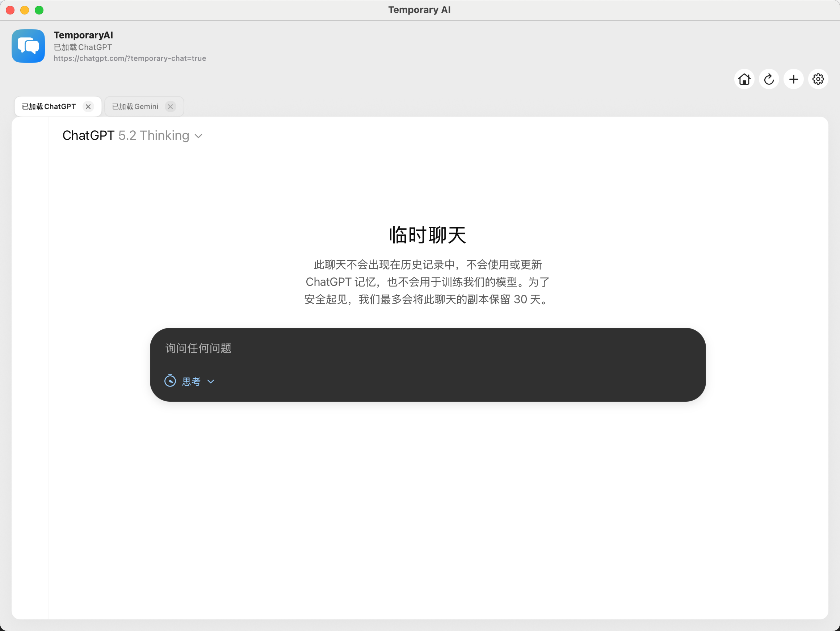The width and height of the screenshot is (840, 631).
Task: Expand the 思考 mode dropdown chevron
Action: point(211,381)
